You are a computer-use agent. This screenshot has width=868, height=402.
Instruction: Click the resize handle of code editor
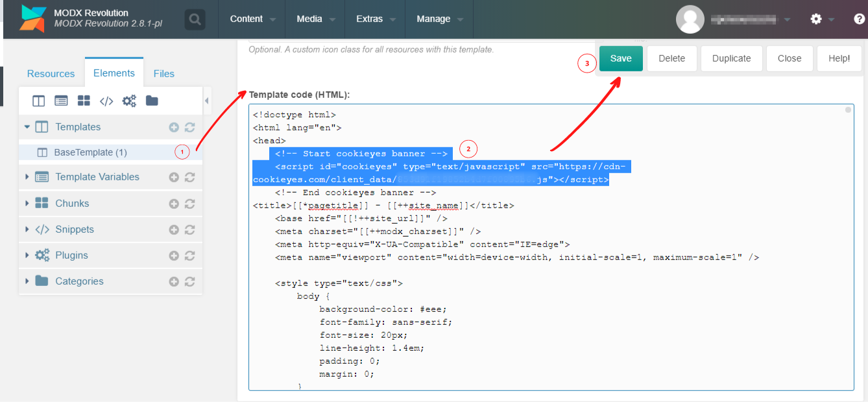point(848,110)
